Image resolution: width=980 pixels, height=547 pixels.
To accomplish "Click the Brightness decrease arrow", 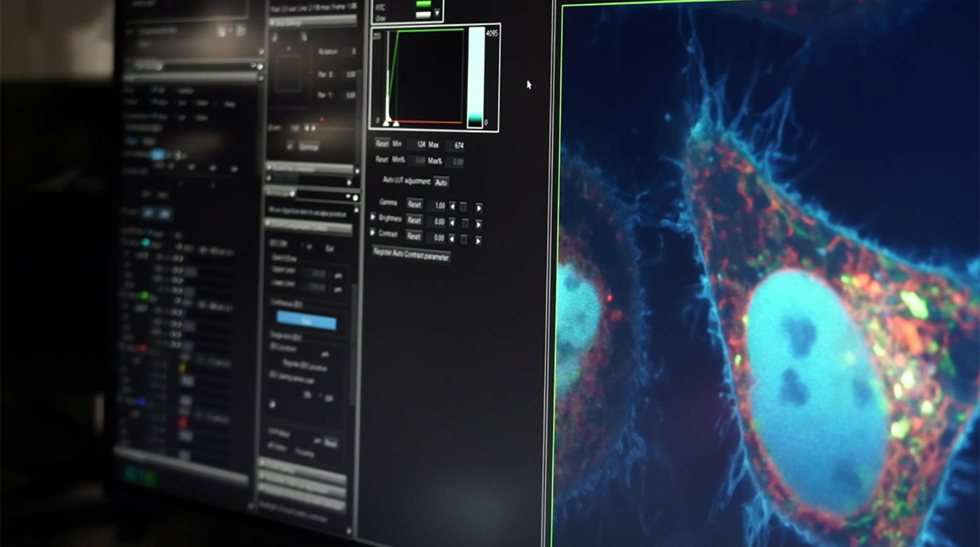I will 452,223.
